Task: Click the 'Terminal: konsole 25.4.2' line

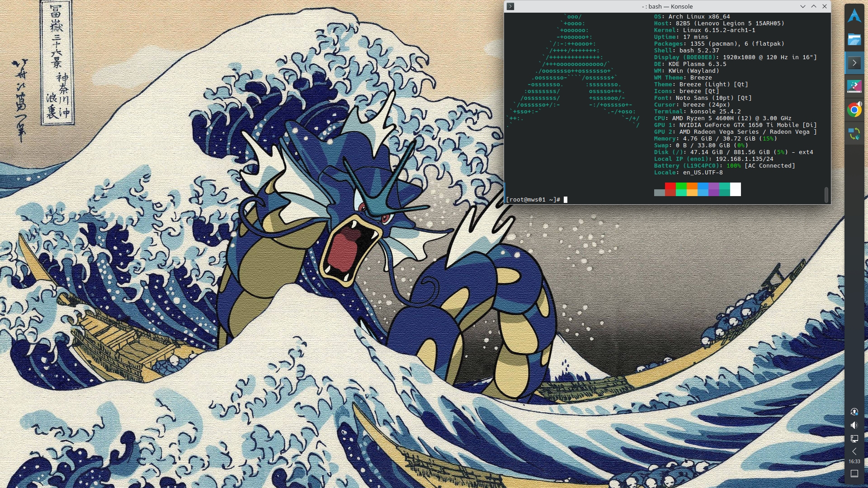Action: [697, 112]
